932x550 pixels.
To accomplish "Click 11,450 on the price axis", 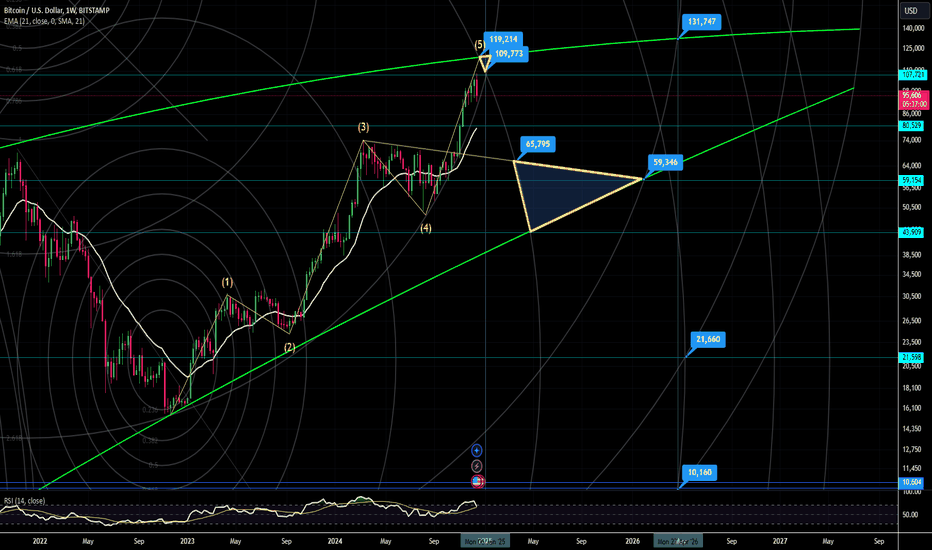I will pos(911,469).
